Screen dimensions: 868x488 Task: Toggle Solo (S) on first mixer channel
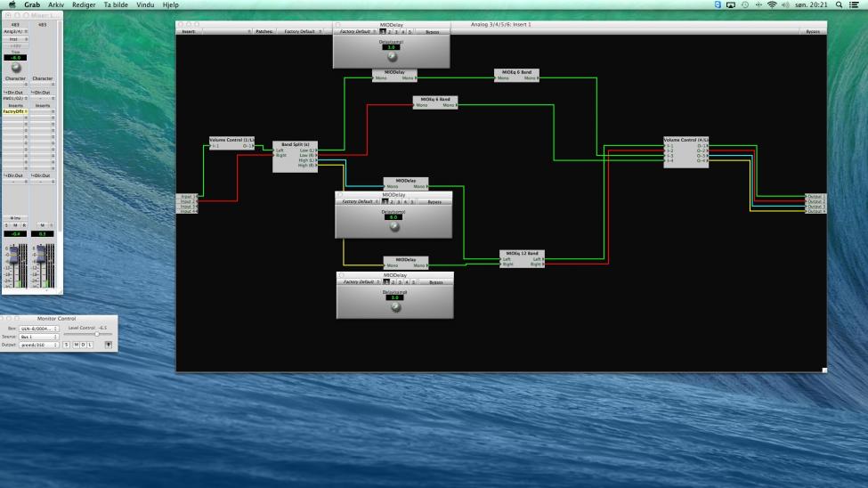(6, 225)
